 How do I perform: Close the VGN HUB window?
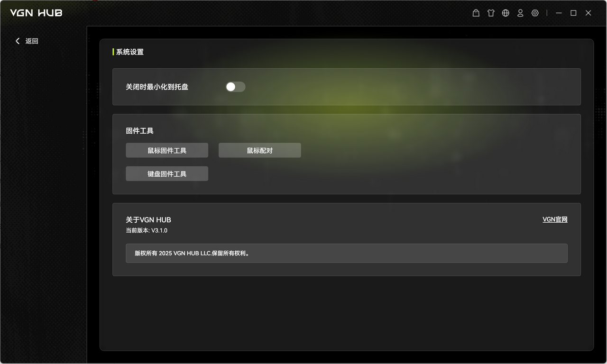(589, 13)
